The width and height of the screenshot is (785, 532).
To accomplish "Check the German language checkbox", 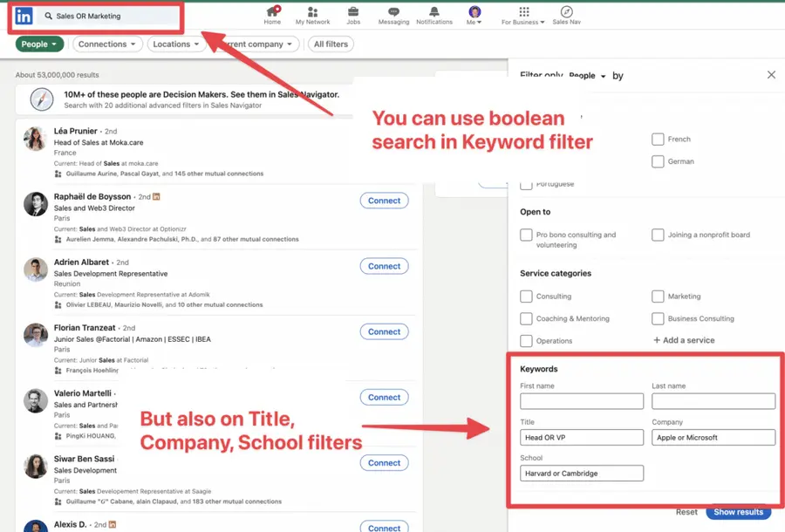I will pos(658,161).
